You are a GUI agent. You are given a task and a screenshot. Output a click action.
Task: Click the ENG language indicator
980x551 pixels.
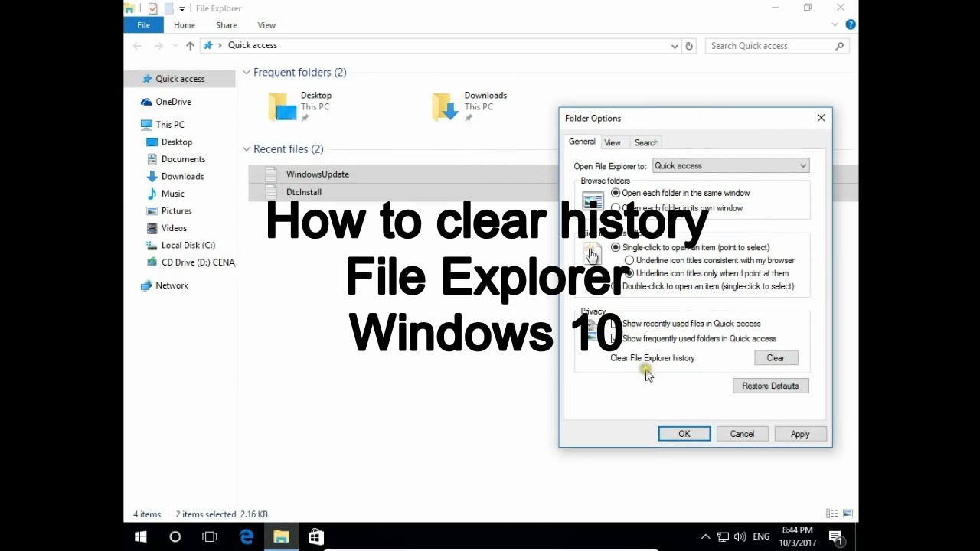(x=762, y=537)
